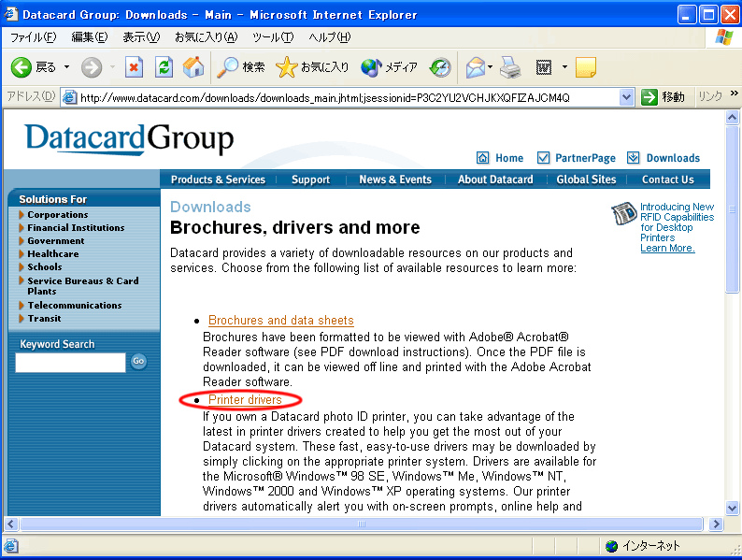
Task: Select Corporations in Solutions For list
Action: 57,214
